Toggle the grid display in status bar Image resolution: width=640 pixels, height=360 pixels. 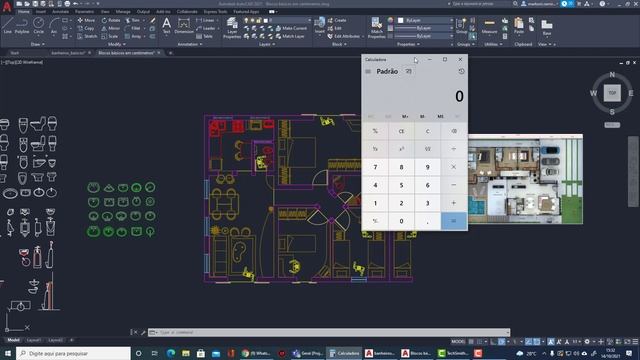coord(471,342)
